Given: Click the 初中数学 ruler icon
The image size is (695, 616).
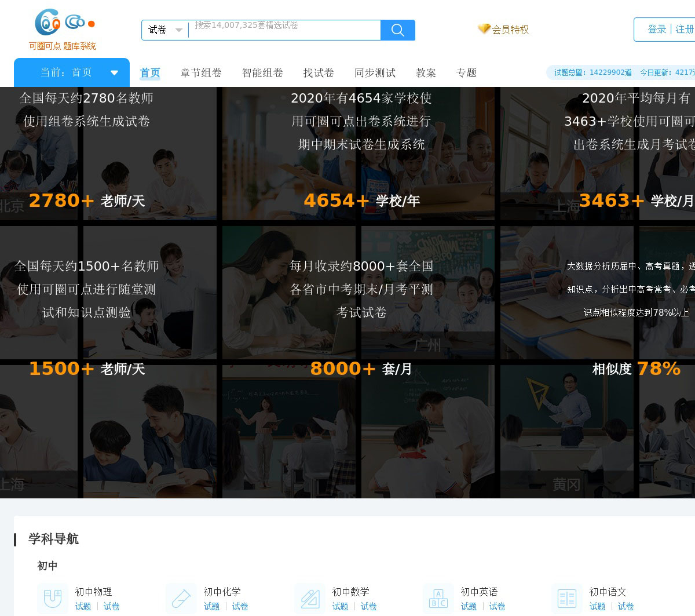Looking at the screenshot, I should (310, 598).
